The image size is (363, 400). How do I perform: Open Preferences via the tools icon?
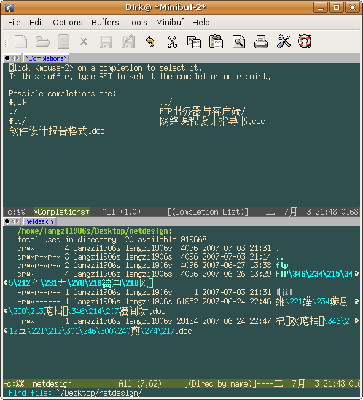(x=284, y=42)
